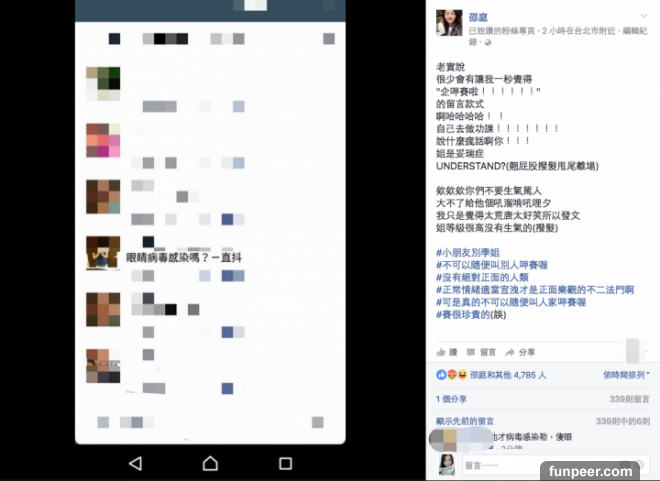Click the 分享 share arrow icon

[510, 352]
